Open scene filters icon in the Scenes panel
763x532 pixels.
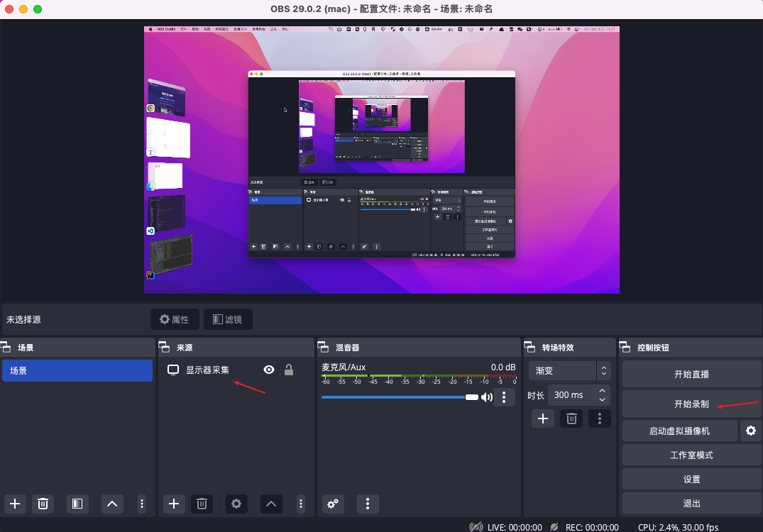77,504
